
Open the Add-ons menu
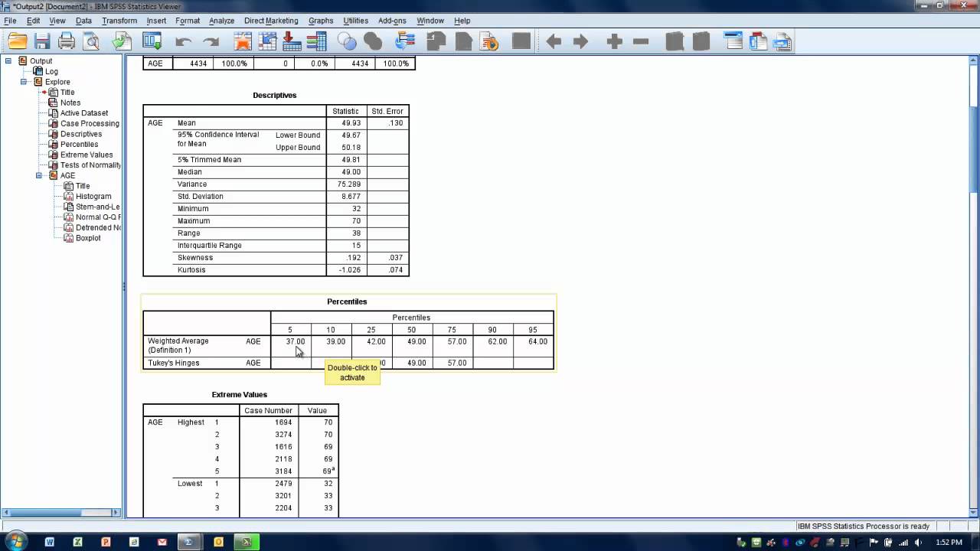(392, 21)
